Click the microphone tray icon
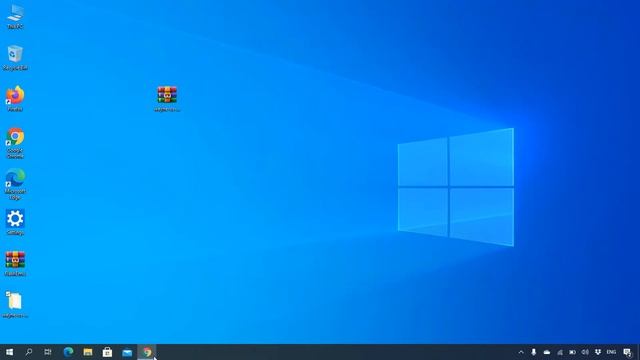 tap(533, 352)
